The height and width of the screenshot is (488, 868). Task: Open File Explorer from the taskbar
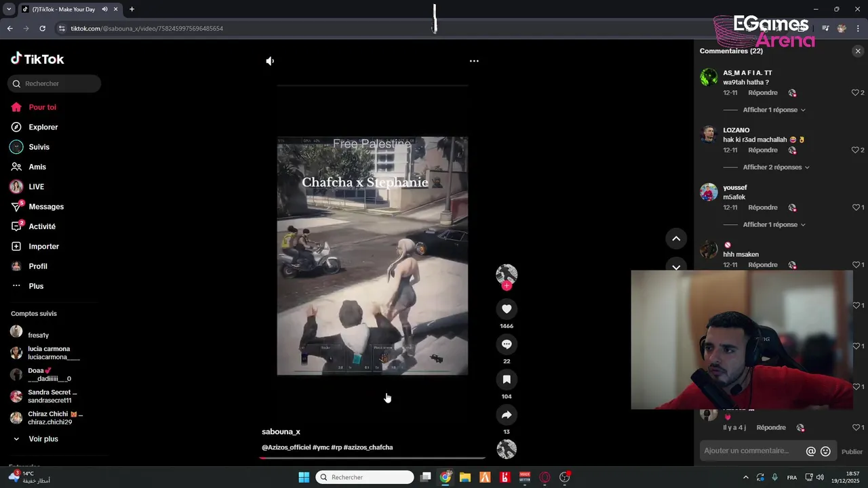click(x=465, y=477)
